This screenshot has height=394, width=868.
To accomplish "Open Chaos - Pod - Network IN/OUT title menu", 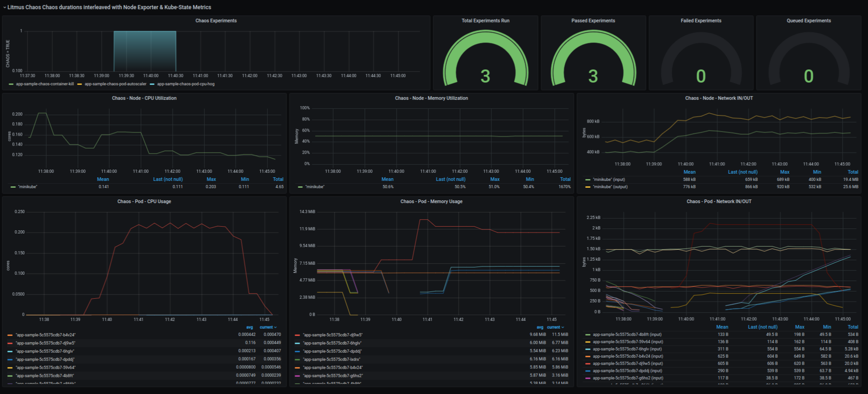I will pos(719,202).
